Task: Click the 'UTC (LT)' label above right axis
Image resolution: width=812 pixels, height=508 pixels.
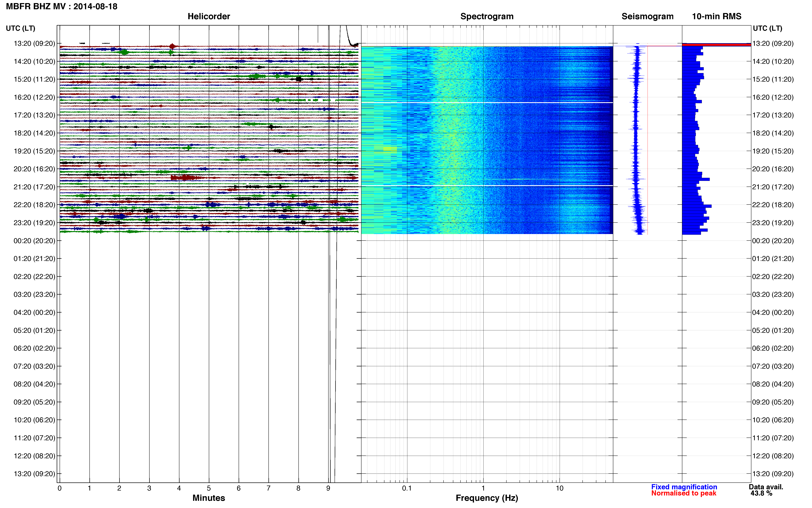Action: coord(767,28)
